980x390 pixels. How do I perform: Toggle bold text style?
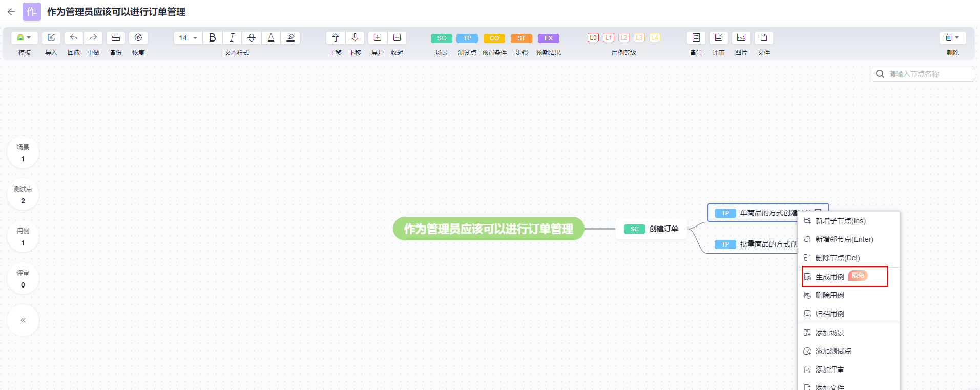[x=213, y=38]
